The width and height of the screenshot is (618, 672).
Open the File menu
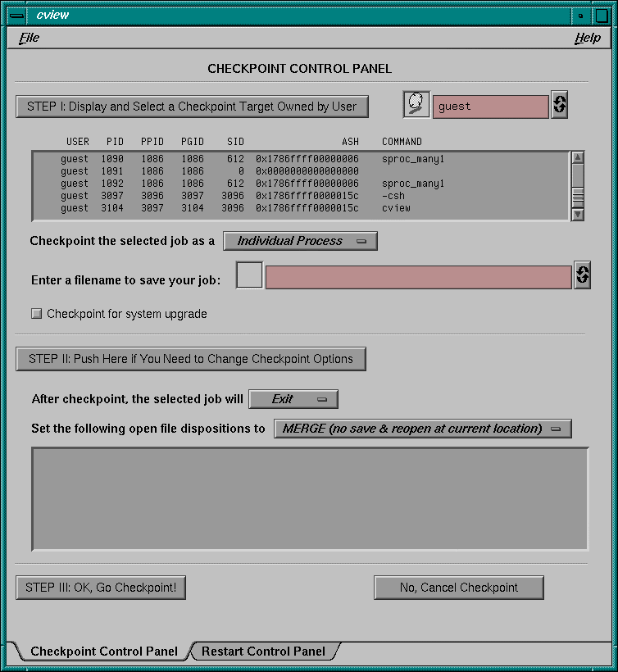click(29, 38)
